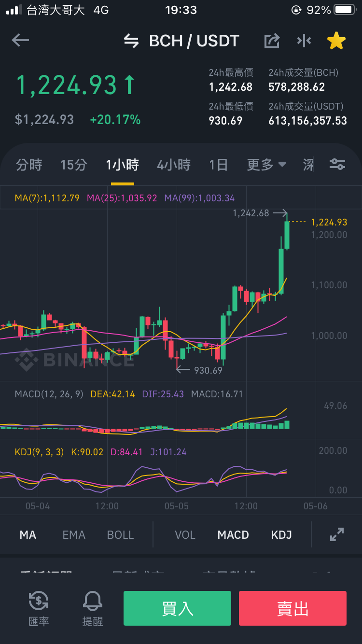Tap the collapse chart icon beside share
Viewport: 362px width, 644px height.
304,41
